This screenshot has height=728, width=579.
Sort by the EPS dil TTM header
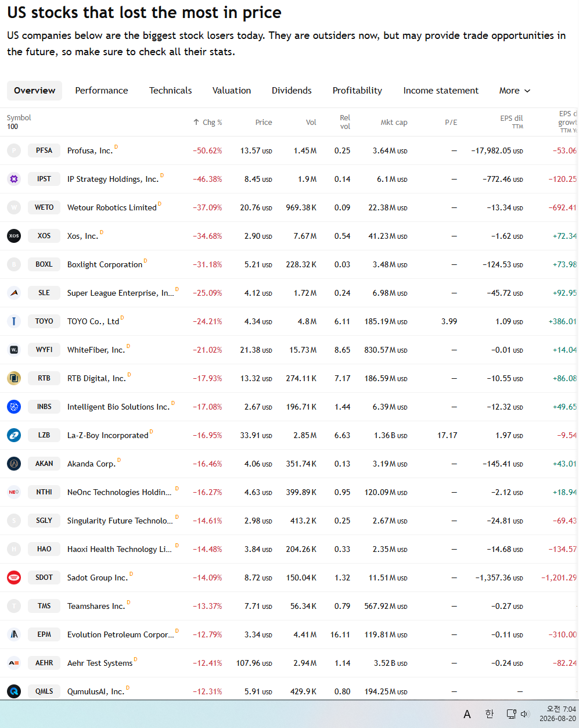coord(512,121)
